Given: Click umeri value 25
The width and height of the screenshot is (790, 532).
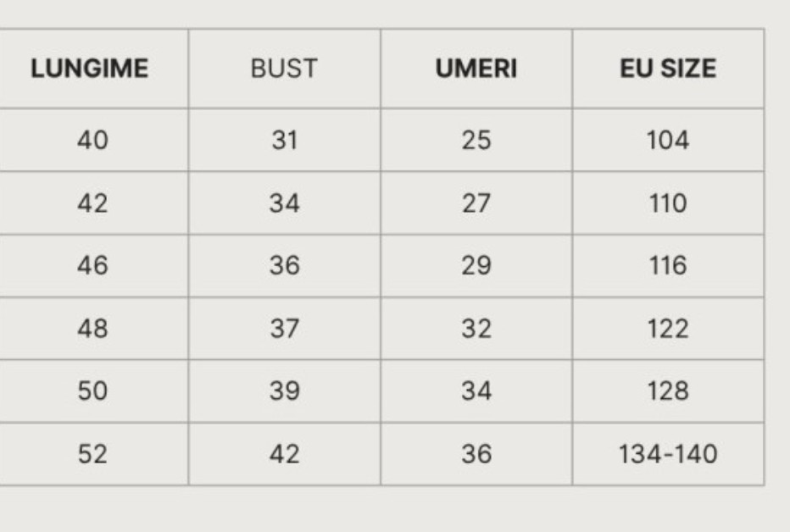Looking at the screenshot, I should coord(476,140).
